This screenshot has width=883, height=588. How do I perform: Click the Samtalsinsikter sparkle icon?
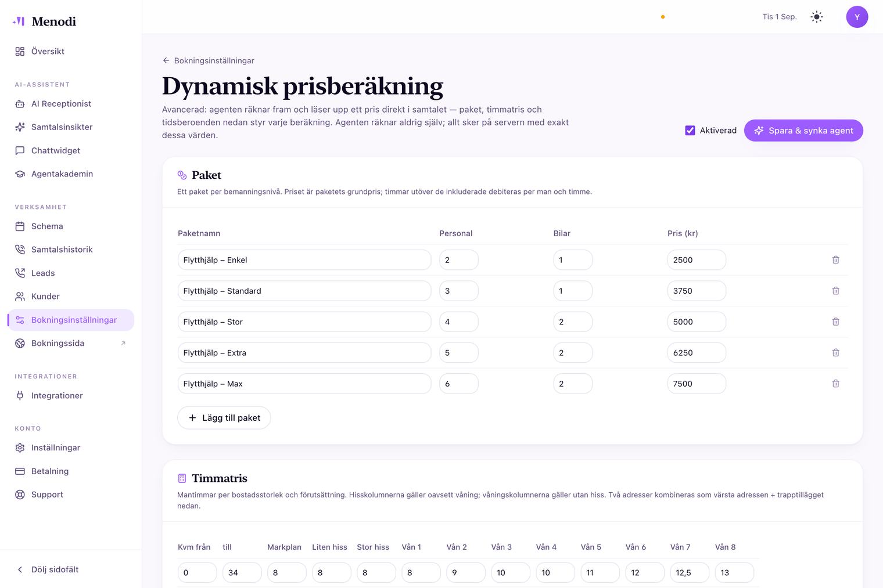coord(20,127)
